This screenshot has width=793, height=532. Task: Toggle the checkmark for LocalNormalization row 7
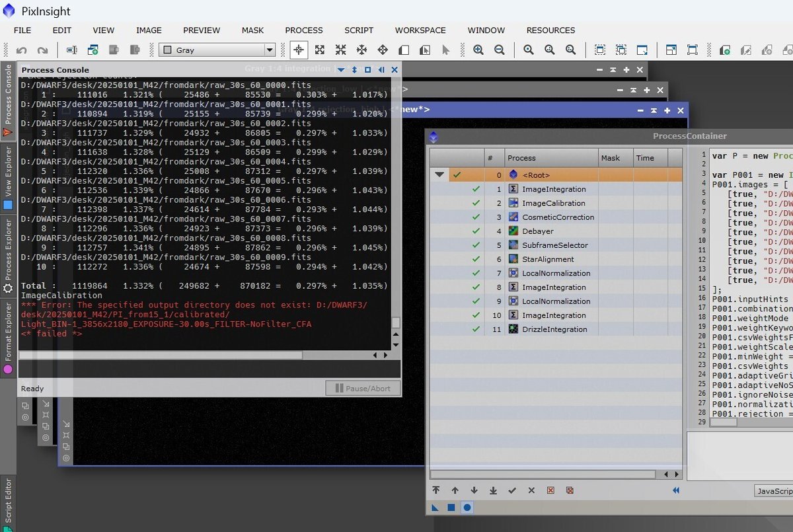tap(476, 273)
